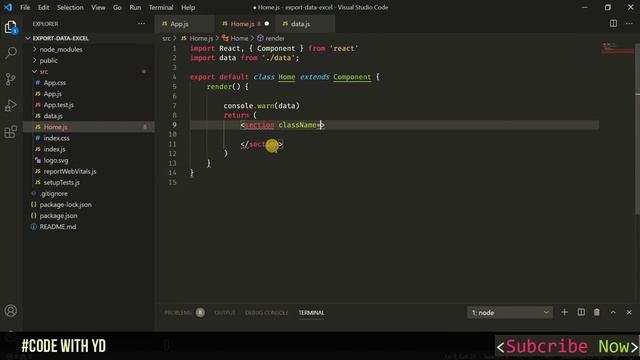Open the 1: node terminal dropdown

click(x=510, y=313)
